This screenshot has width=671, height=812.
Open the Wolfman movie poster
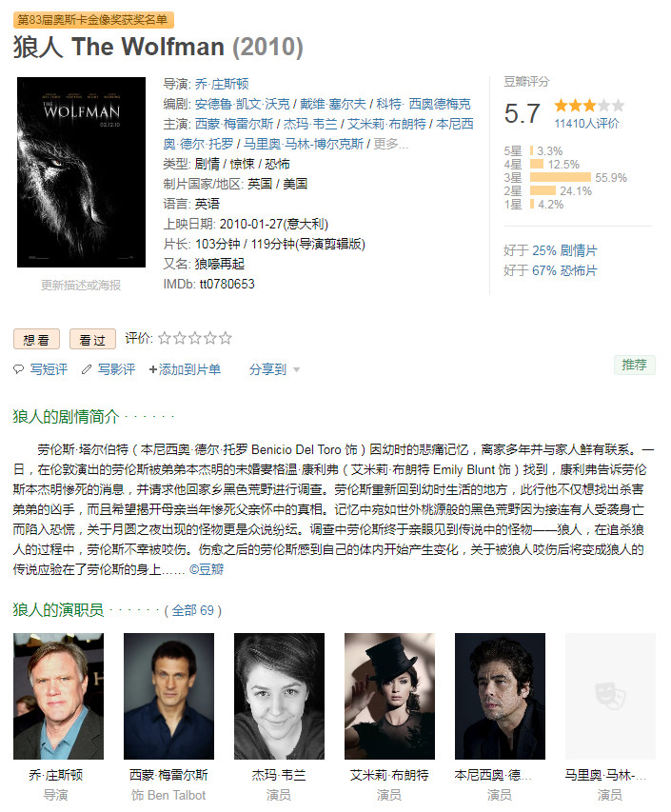[x=81, y=172]
